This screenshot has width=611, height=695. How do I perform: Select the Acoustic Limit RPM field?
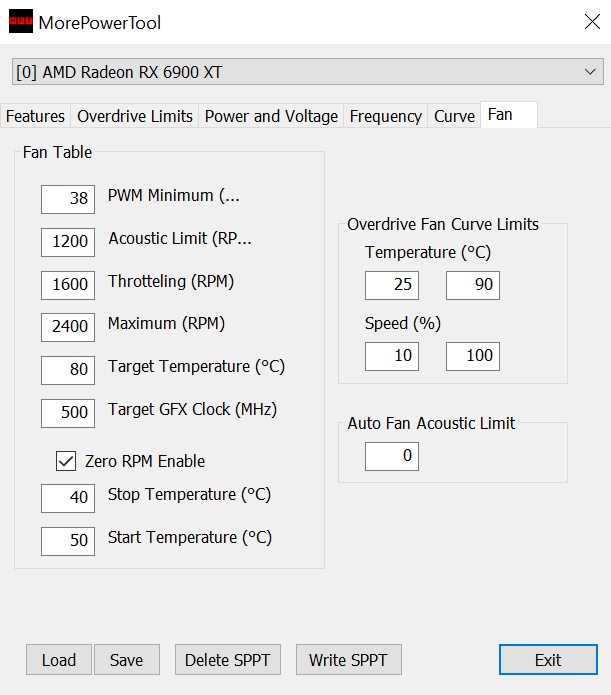pyautogui.click(x=68, y=242)
